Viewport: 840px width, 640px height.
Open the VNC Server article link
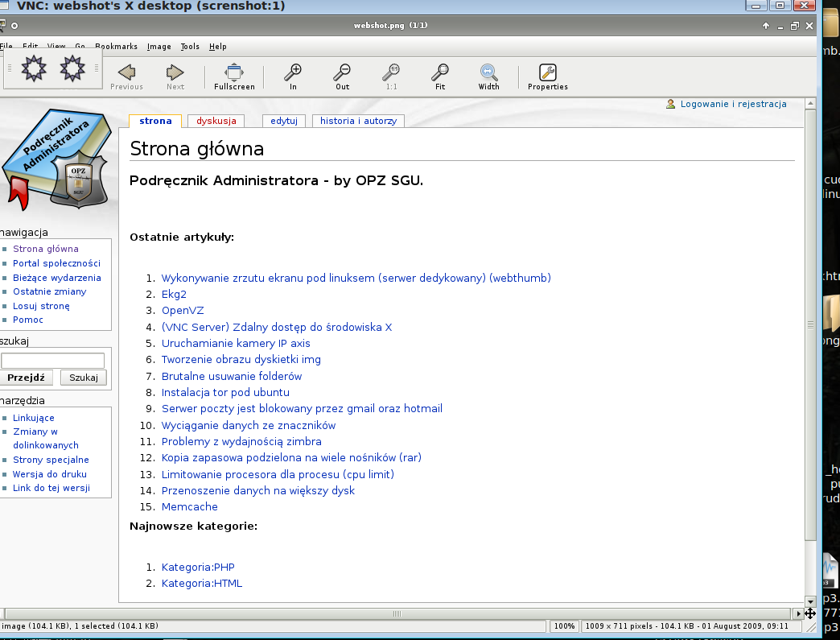[x=277, y=327]
